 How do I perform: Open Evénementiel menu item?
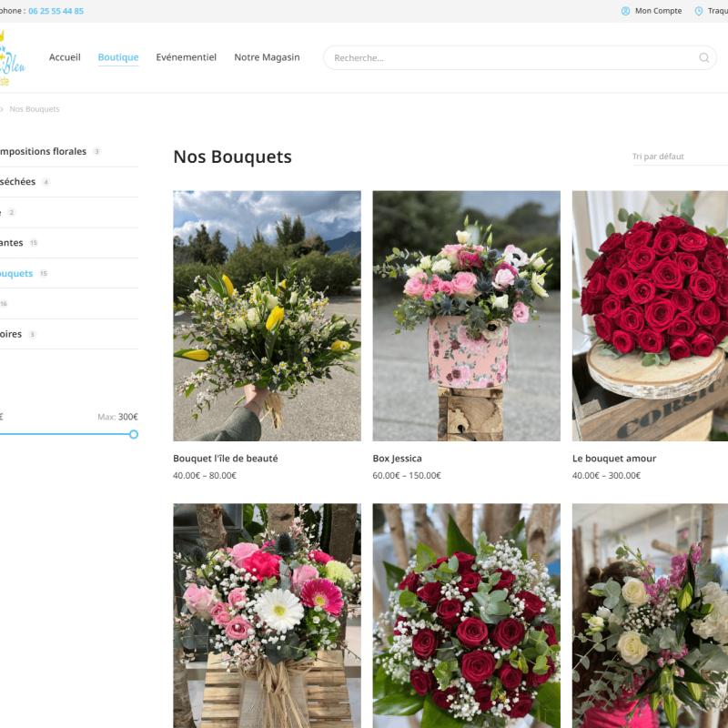tap(187, 57)
